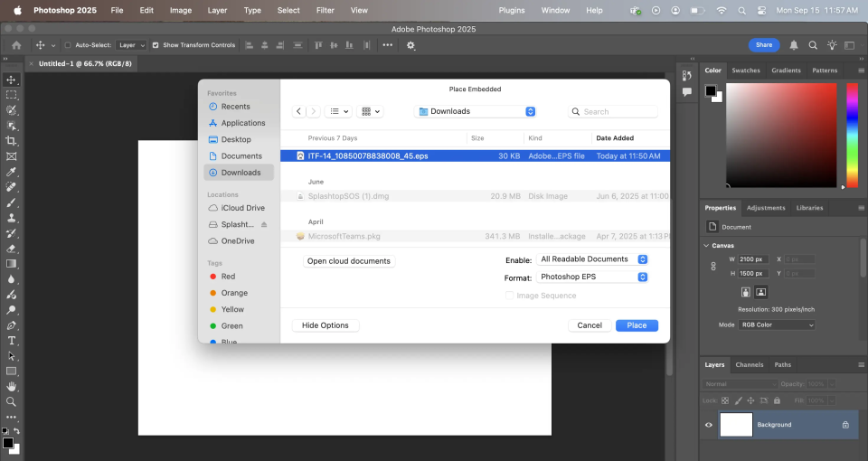The image size is (868, 461).
Task: Select the Move tool in the toolbar
Action: 12,80
